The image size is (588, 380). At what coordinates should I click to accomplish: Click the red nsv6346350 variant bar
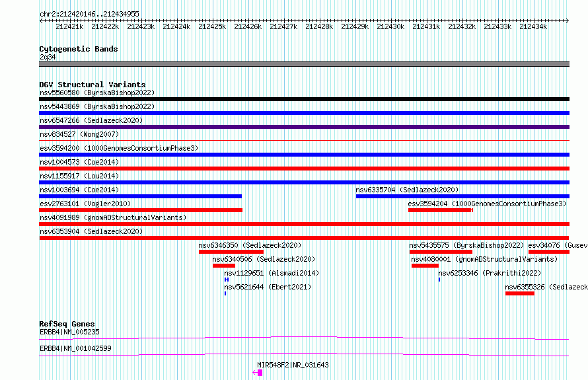tap(231, 252)
